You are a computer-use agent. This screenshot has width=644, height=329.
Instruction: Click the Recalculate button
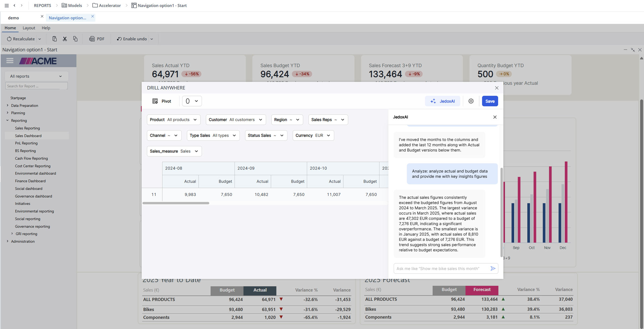21,39
